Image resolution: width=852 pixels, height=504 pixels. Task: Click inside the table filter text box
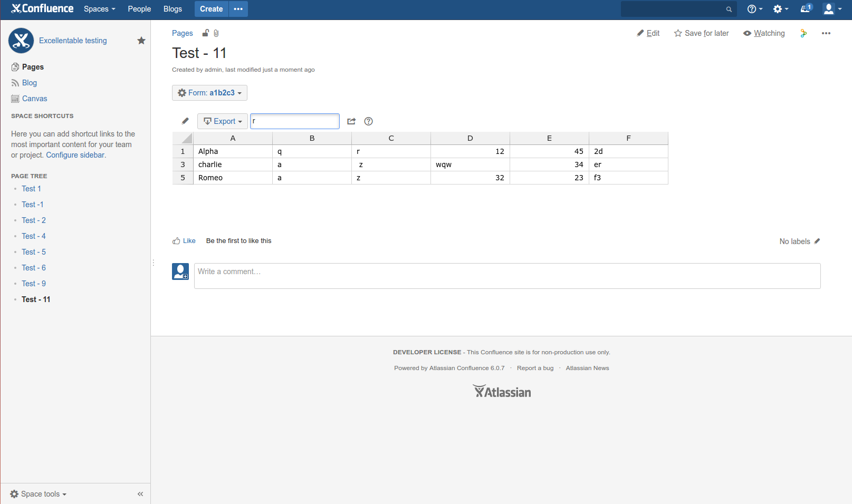tap(294, 121)
